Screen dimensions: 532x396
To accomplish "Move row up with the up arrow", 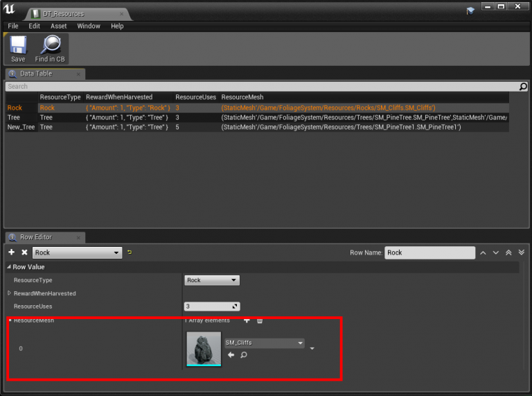I will pos(484,252).
